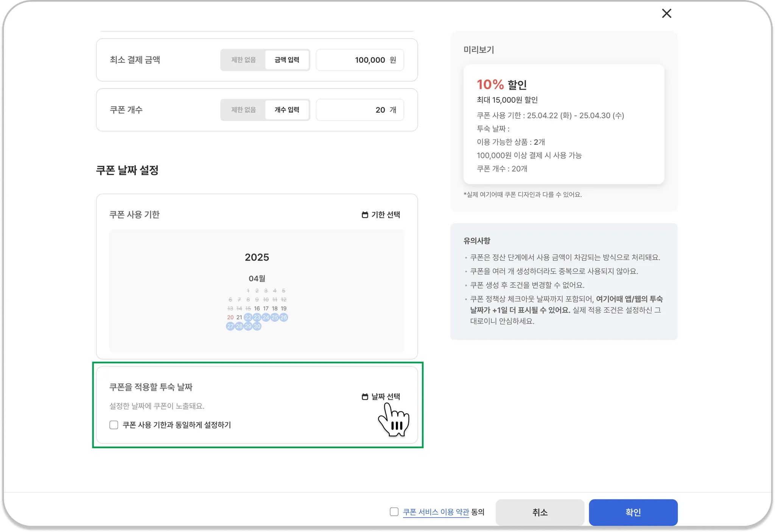Select 개수 입력 option
Viewport: 775px width, 532px height.
[x=287, y=110]
